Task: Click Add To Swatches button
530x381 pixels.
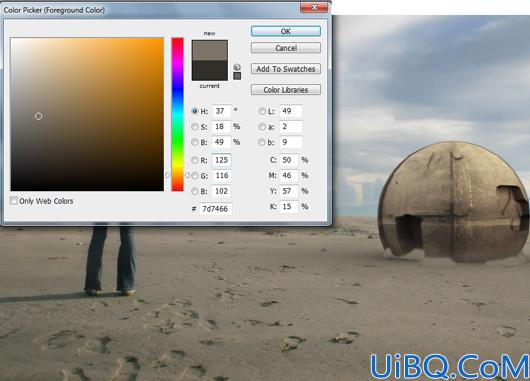Action: pos(286,69)
